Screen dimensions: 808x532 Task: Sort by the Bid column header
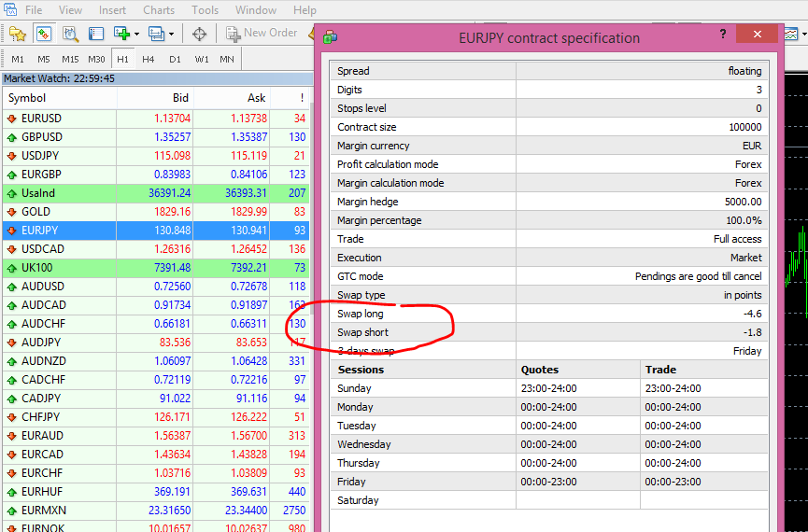click(x=155, y=98)
